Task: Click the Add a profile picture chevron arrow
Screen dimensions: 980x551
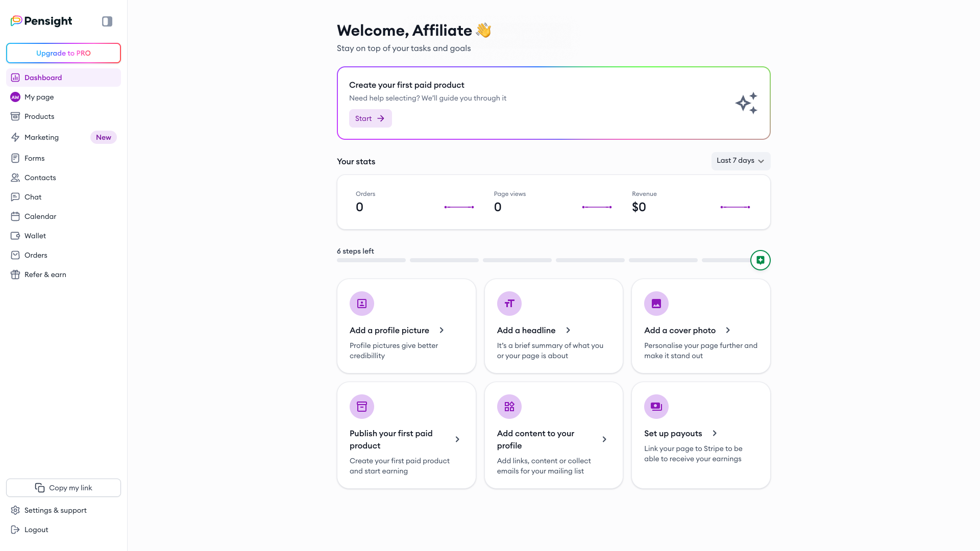Action: 442,330
